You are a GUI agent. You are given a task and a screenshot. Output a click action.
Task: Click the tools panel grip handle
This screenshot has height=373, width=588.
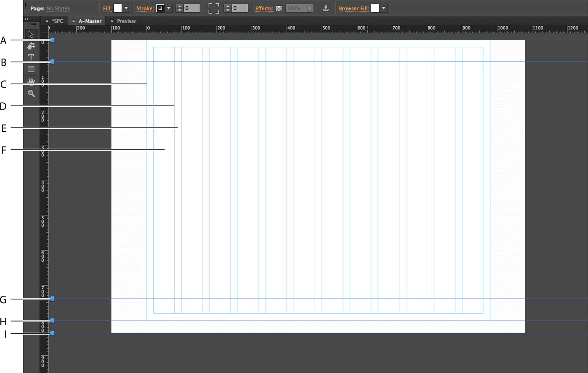(31, 24)
